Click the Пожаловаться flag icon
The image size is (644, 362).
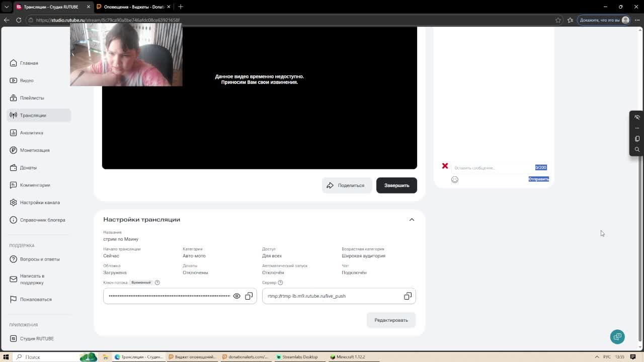pos(14,299)
